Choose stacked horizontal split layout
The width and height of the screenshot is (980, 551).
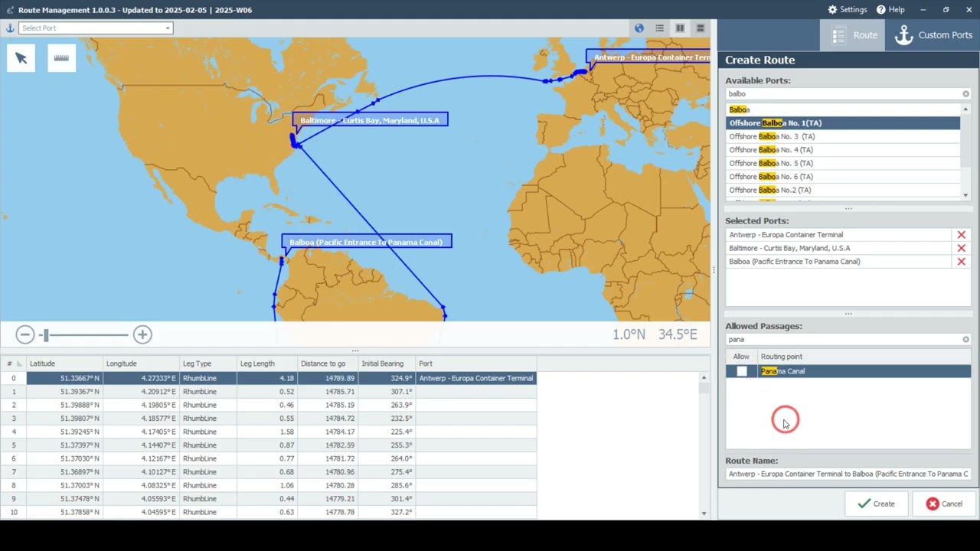tap(700, 28)
